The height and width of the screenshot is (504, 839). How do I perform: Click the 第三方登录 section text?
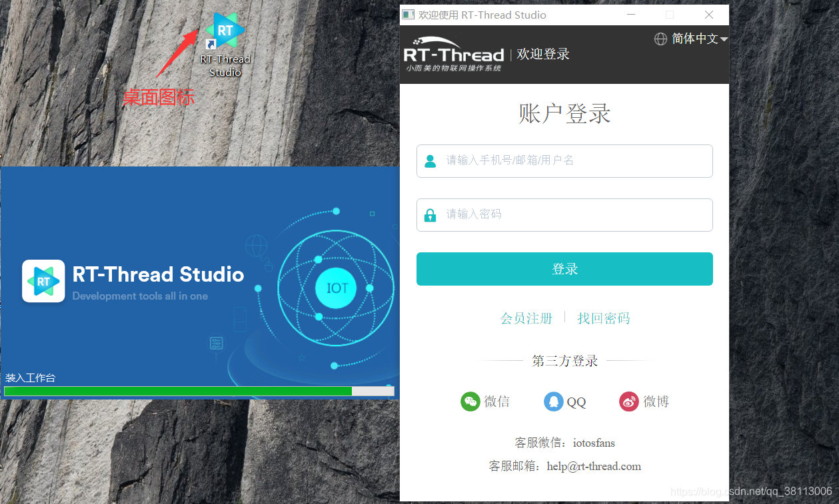pos(564,361)
